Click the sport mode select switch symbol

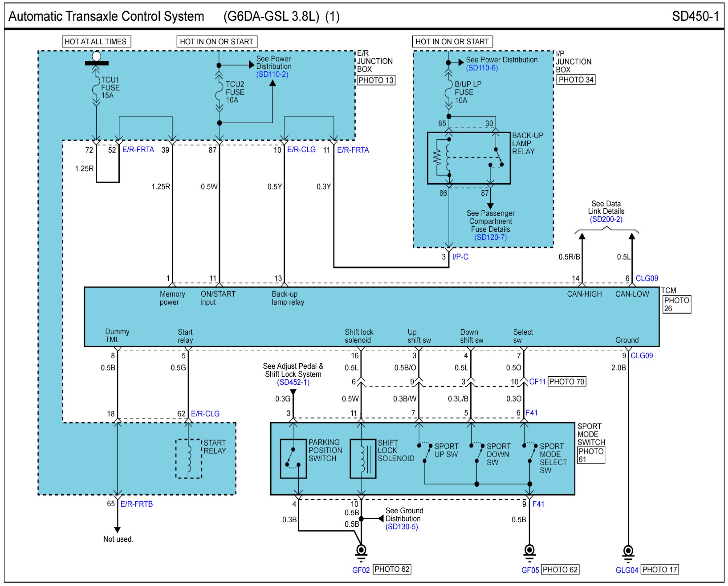(530, 453)
